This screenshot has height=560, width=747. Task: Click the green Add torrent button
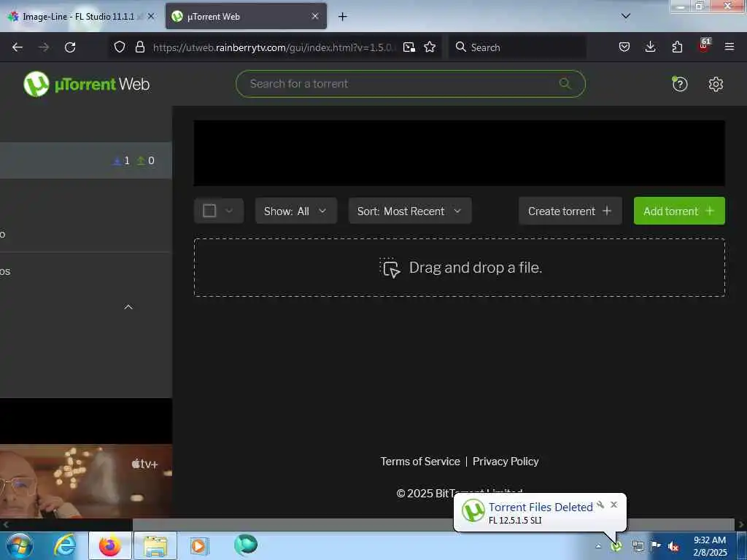point(679,211)
